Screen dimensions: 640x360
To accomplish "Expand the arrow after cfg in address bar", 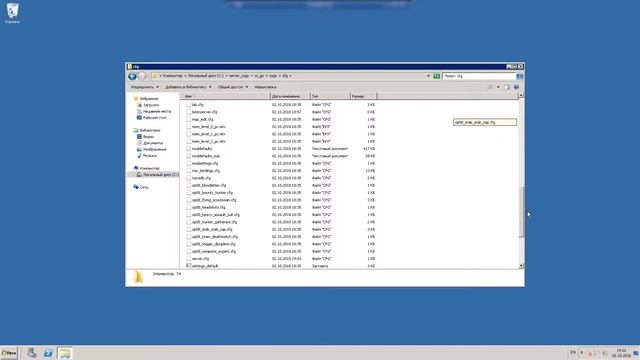I will pos(290,76).
